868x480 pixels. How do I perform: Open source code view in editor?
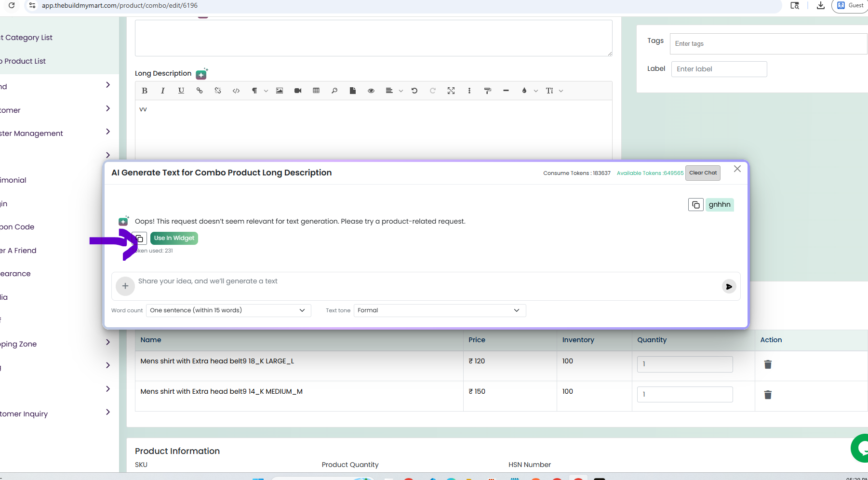236,91
